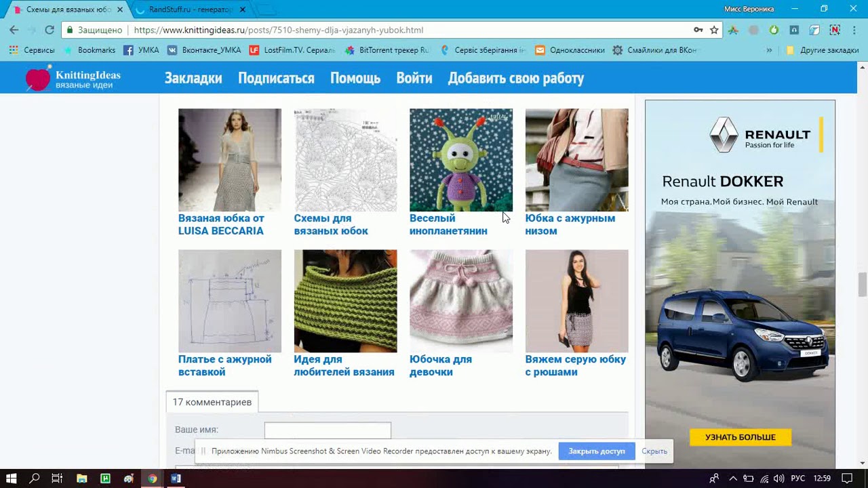This screenshot has height=488, width=868.
Task: Click the "Узнать больше" Renault button
Action: (x=741, y=437)
